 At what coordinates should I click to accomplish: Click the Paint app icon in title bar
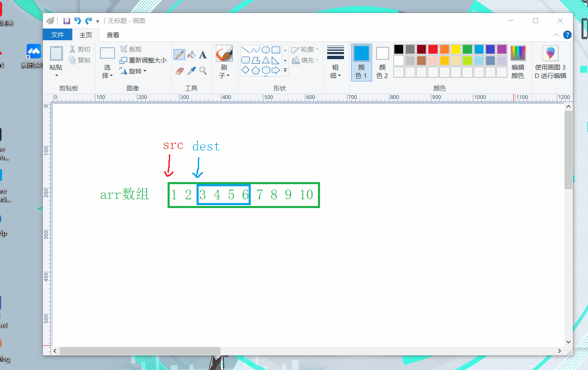(x=50, y=21)
